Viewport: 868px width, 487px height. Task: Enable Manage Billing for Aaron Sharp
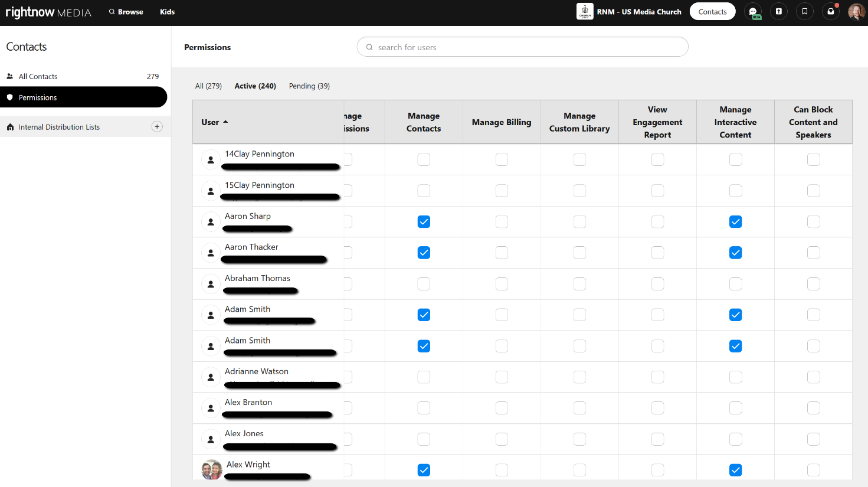(x=502, y=221)
